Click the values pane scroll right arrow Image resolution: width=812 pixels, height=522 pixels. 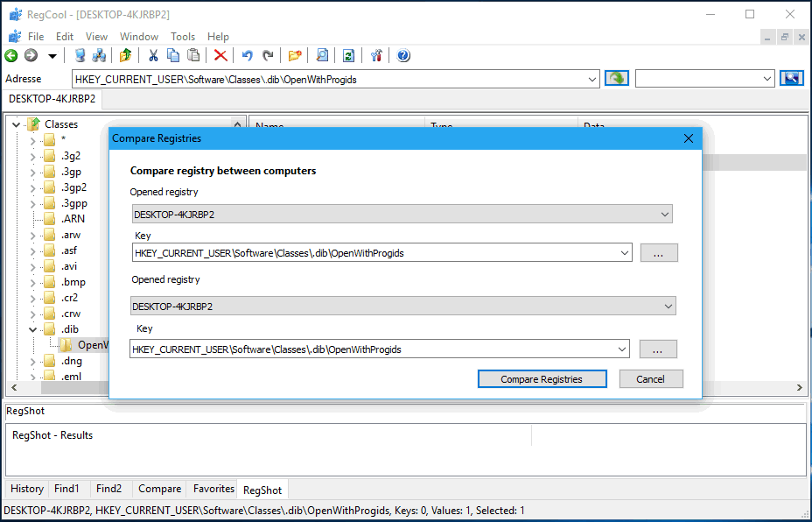coord(800,388)
